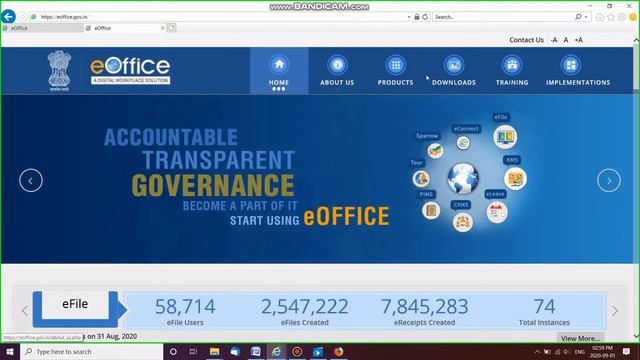Screen dimensions: 640x360
Task: Expand search provider dropdown arrow
Action: (x=586, y=17)
